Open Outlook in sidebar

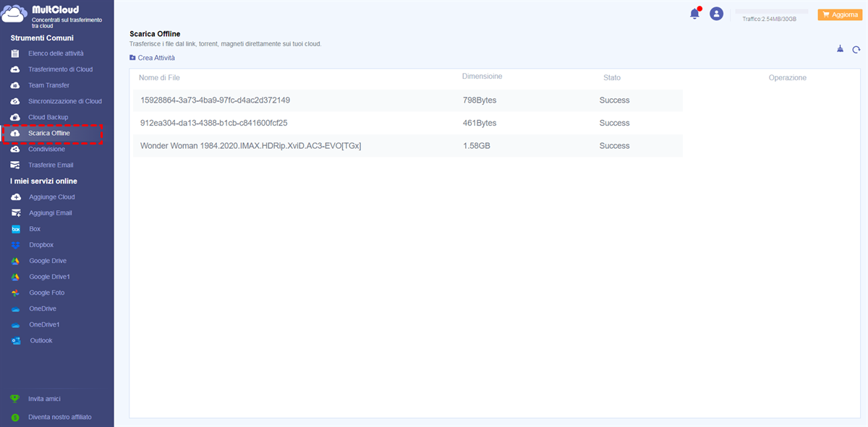tap(41, 340)
